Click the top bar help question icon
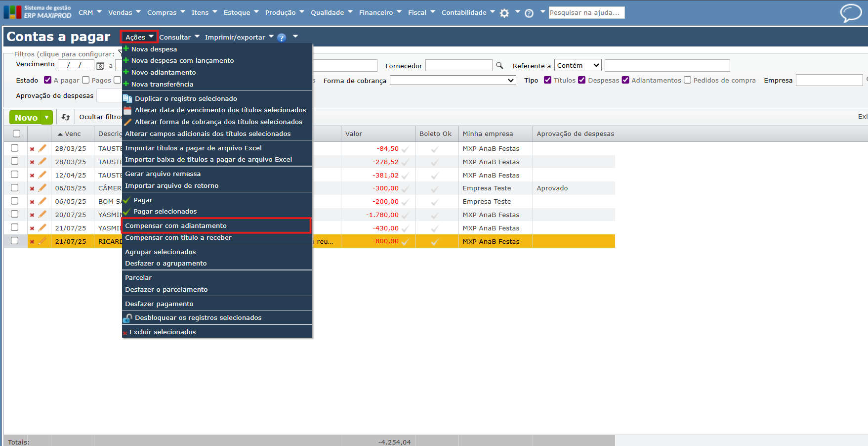The width and height of the screenshot is (868, 446). (529, 13)
